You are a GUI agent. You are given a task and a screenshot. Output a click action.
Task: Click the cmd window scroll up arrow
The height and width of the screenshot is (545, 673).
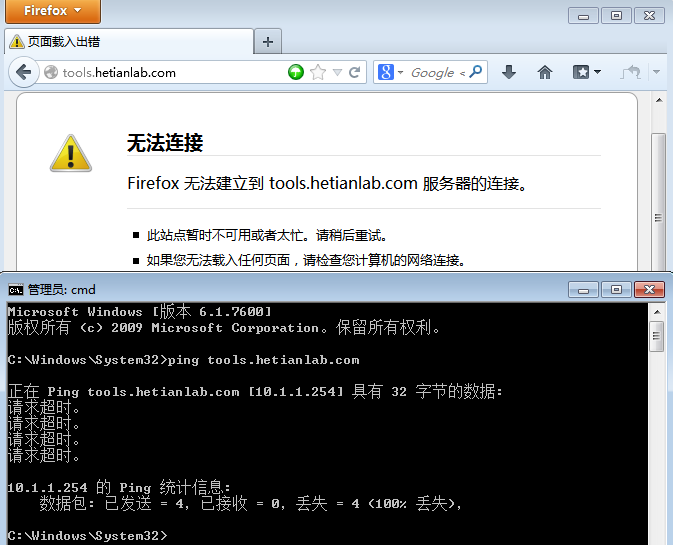(657, 312)
